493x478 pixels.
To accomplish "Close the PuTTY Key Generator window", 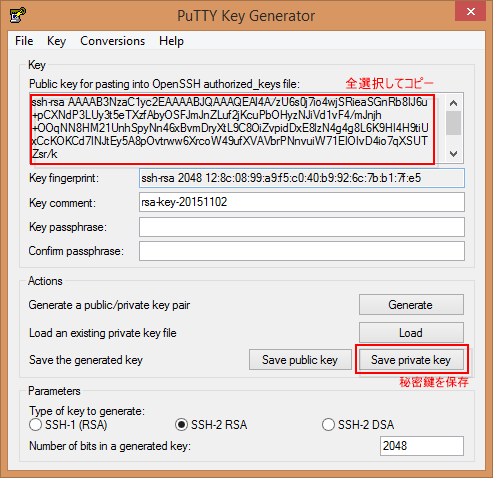I will [470, 12].
